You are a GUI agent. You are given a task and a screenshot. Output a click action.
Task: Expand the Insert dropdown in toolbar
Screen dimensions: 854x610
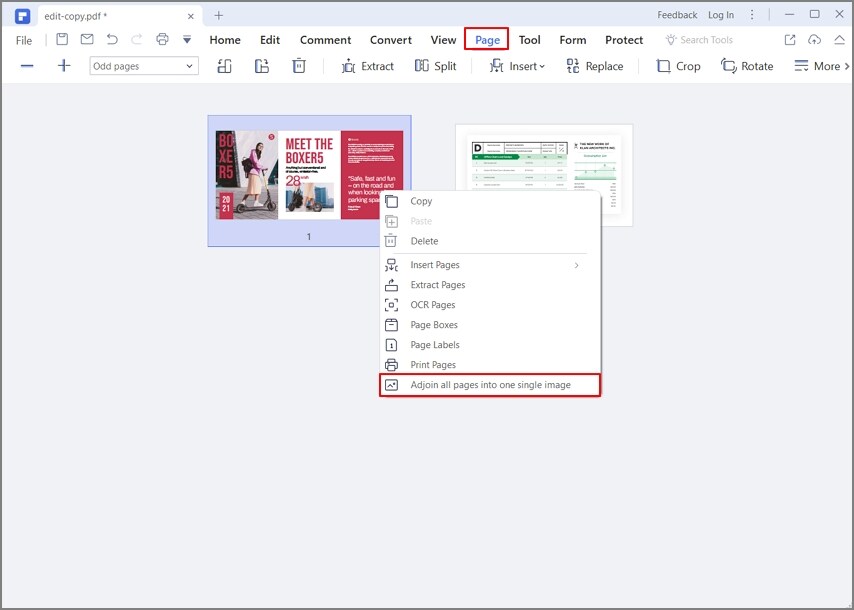pyautogui.click(x=517, y=66)
